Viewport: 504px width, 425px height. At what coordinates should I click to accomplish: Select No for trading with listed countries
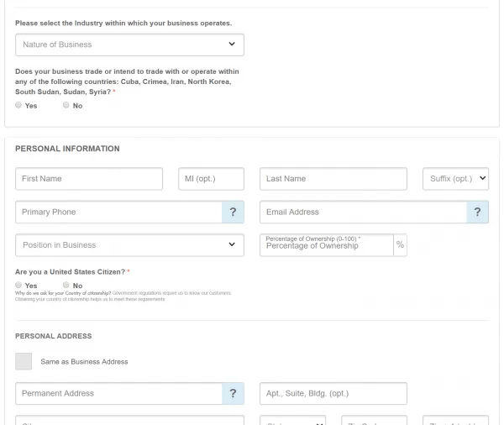(x=66, y=106)
